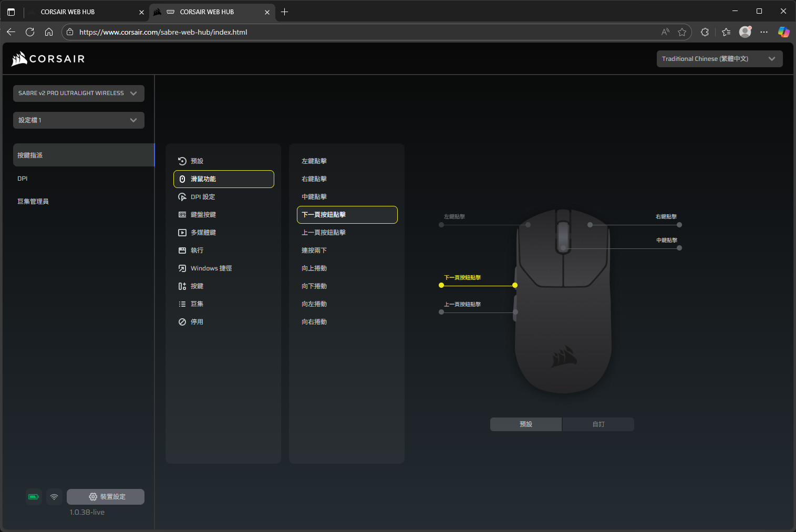This screenshot has height=532, width=796.
Task: Select 下一頁按鈕點擊 function in list
Action: tap(347, 215)
